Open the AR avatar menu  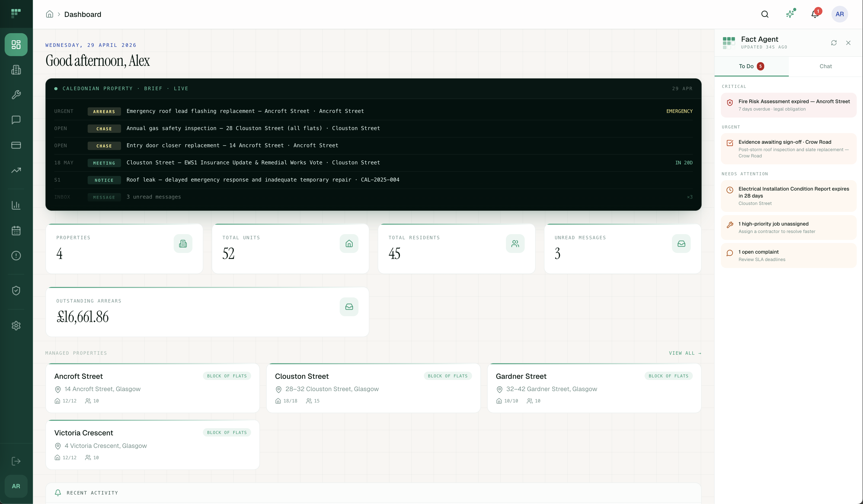(840, 14)
